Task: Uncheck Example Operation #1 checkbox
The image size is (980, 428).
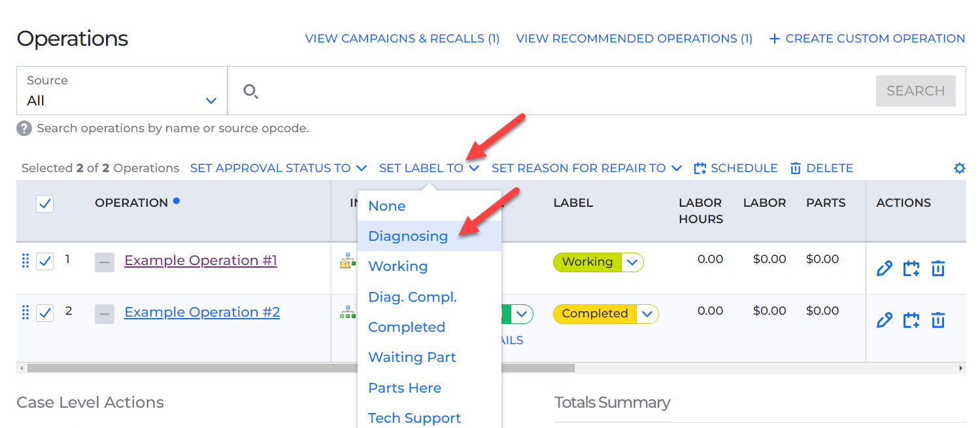Action: point(44,261)
